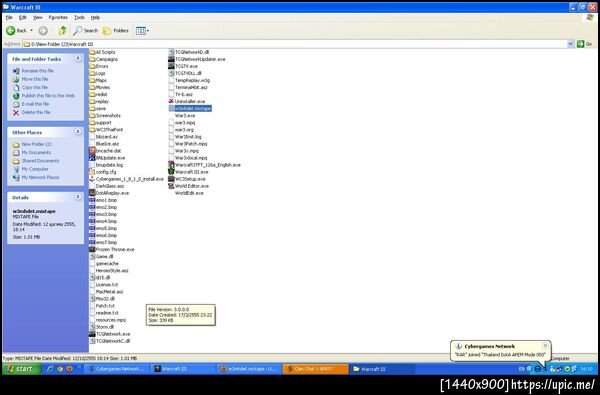
Task: Open the Favorites menu
Action: click(x=58, y=18)
